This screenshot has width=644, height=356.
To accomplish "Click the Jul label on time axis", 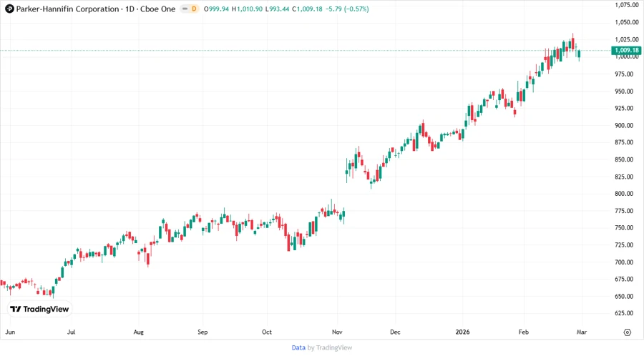I will click(x=71, y=332).
